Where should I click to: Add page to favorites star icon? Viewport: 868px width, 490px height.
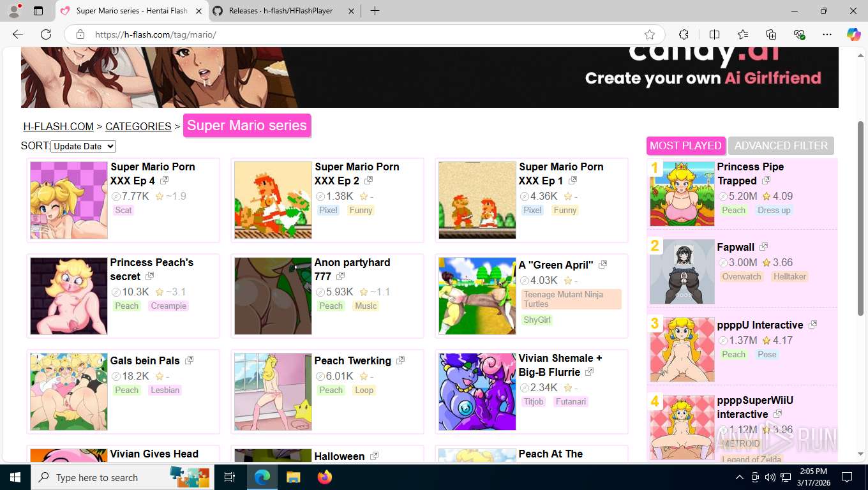(650, 34)
